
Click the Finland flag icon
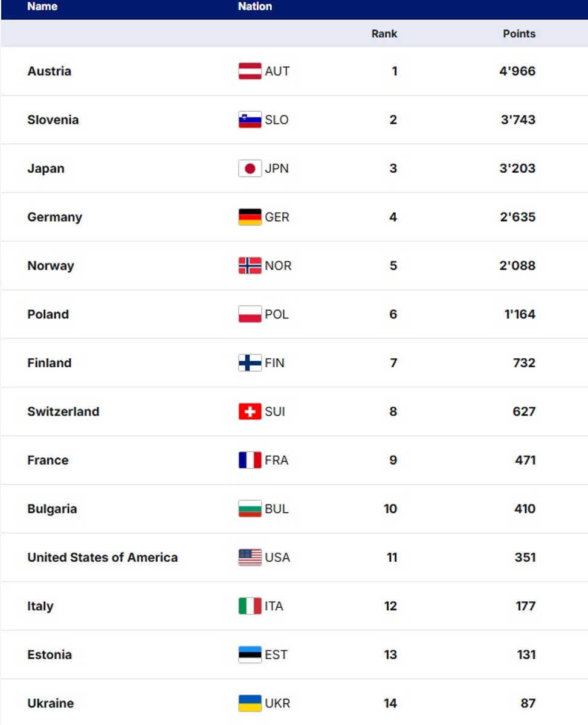[250, 363]
